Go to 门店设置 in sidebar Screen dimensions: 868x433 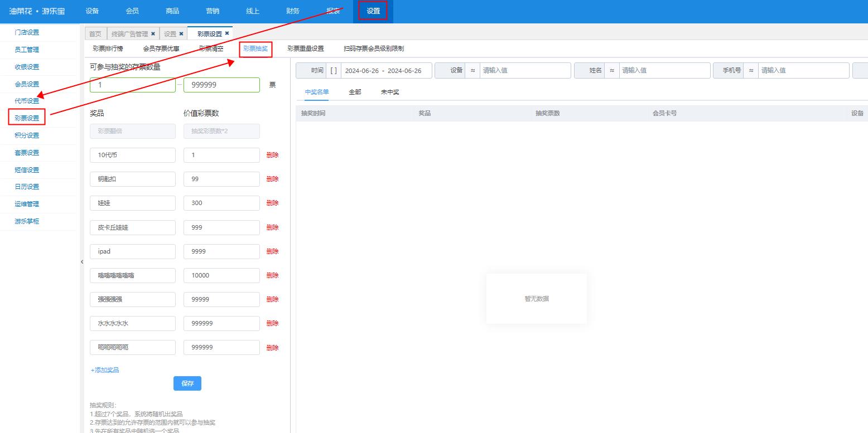click(27, 32)
